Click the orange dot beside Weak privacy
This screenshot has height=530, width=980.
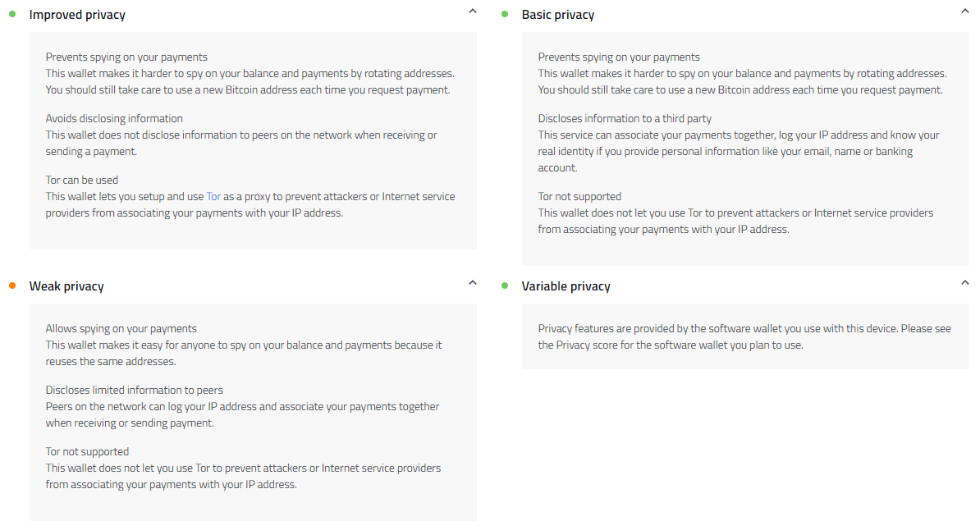[x=12, y=286]
